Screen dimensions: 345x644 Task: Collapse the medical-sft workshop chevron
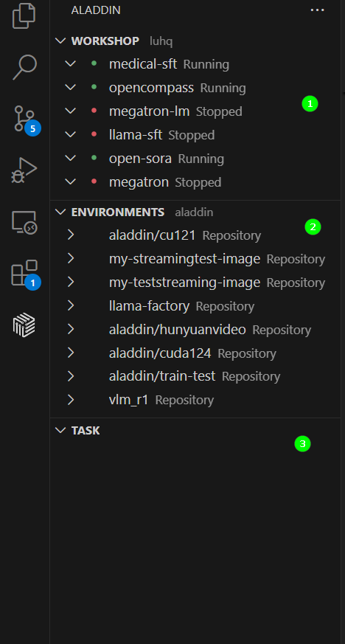coord(71,64)
